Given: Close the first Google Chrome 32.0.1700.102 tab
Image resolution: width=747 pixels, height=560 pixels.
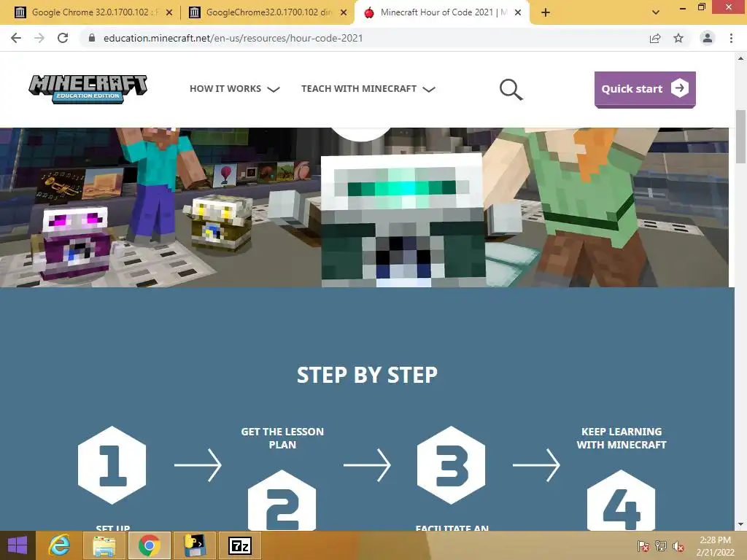Looking at the screenshot, I should click(169, 13).
